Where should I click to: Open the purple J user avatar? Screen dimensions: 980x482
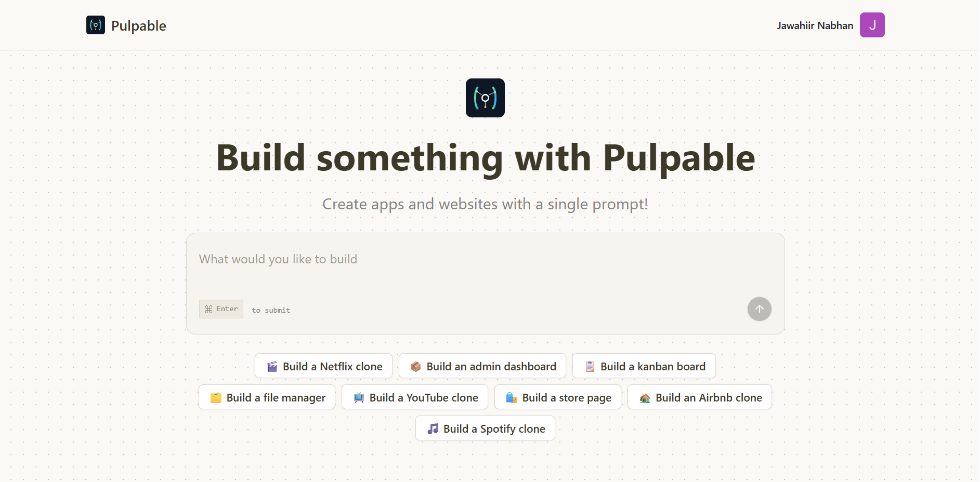point(872,25)
